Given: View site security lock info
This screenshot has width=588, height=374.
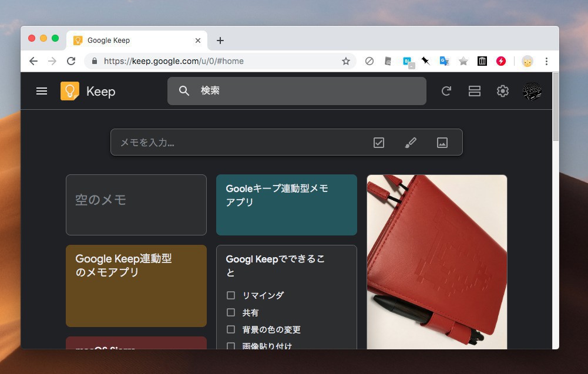Looking at the screenshot, I should pyautogui.click(x=95, y=61).
